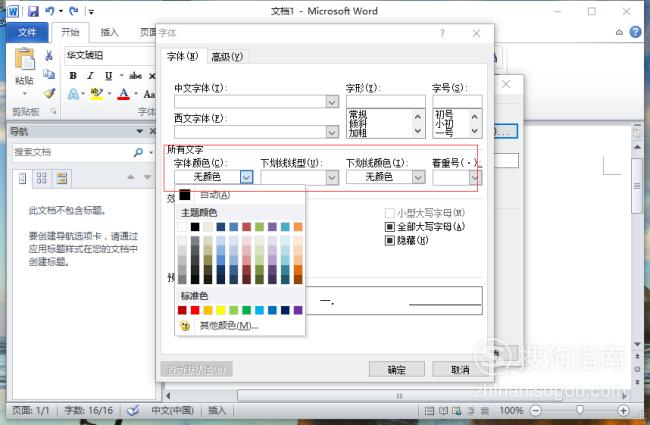Toggle italic formatting in the ribbon

pyautogui.click(x=90, y=75)
